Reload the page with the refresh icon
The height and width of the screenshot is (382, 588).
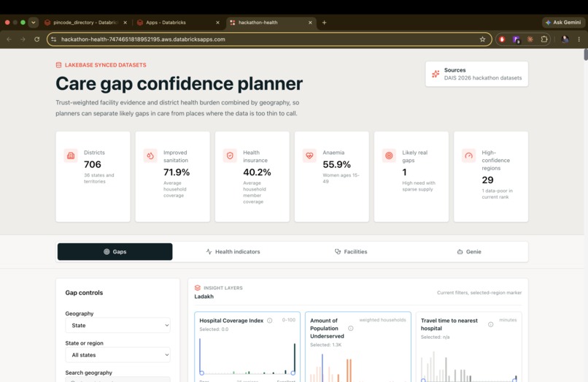tap(36, 39)
